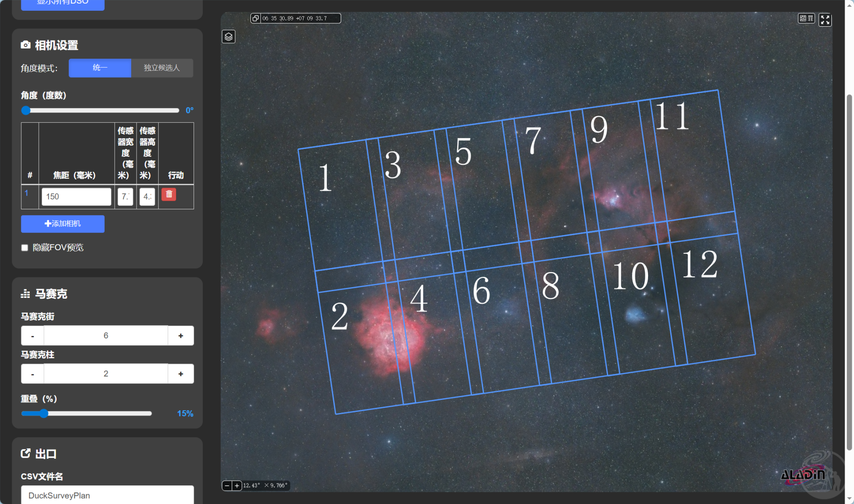The width and height of the screenshot is (854, 504).
Task: Click the CSV filename field DuckSurveyPlan
Action: [x=107, y=495]
